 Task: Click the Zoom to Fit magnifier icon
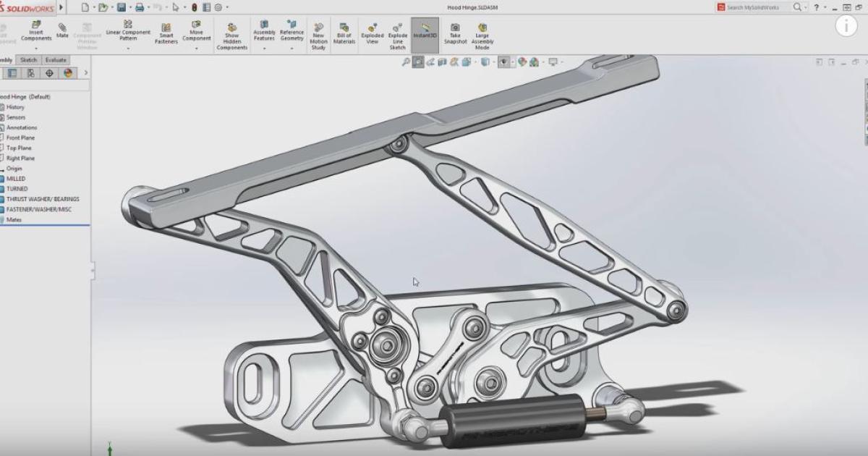pyautogui.click(x=407, y=62)
